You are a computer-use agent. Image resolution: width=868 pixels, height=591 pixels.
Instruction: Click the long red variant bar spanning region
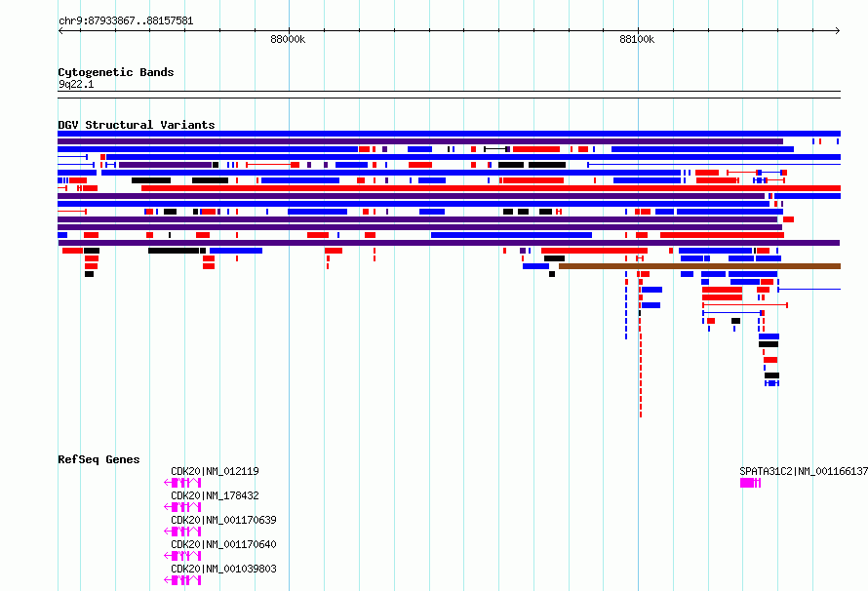(491, 188)
